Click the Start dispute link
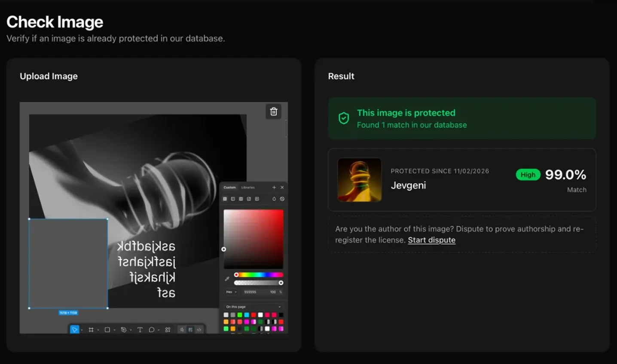The width and height of the screenshot is (617, 364). click(431, 240)
